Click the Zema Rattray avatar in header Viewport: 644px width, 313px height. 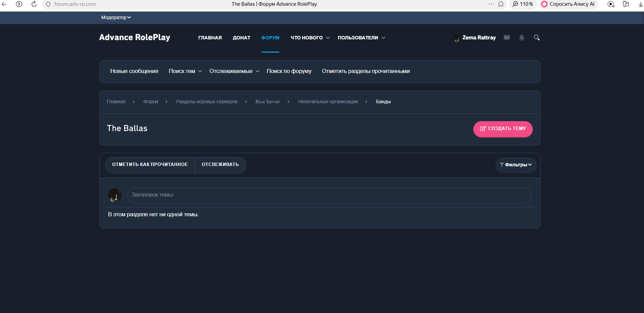coord(457,38)
